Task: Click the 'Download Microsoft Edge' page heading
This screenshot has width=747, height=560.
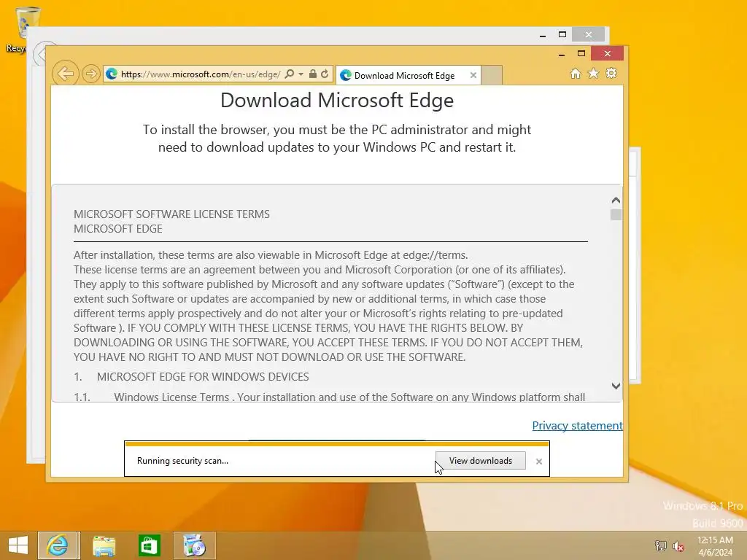Action: (x=337, y=100)
